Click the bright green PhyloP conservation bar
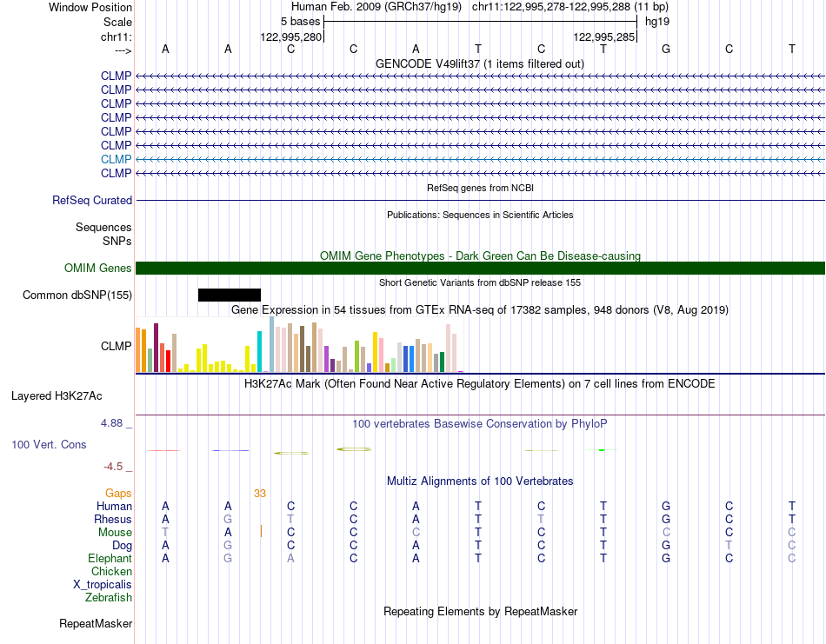The width and height of the screenshot is (826, 644). pos(602,449)
